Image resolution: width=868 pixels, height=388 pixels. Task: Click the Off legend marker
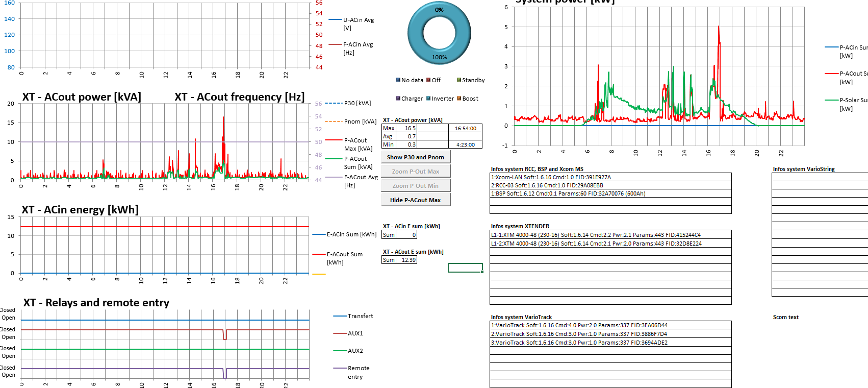pos(429,80)
